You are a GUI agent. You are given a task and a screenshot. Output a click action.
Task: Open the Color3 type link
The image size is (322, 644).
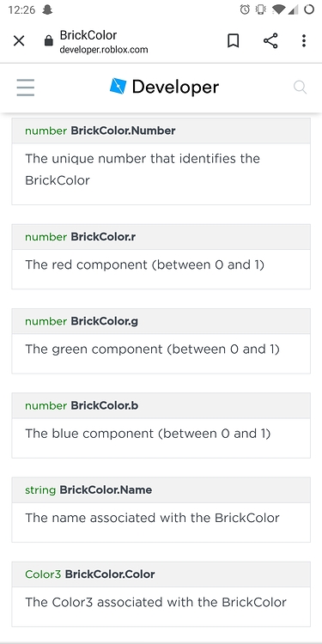[43, 574]
